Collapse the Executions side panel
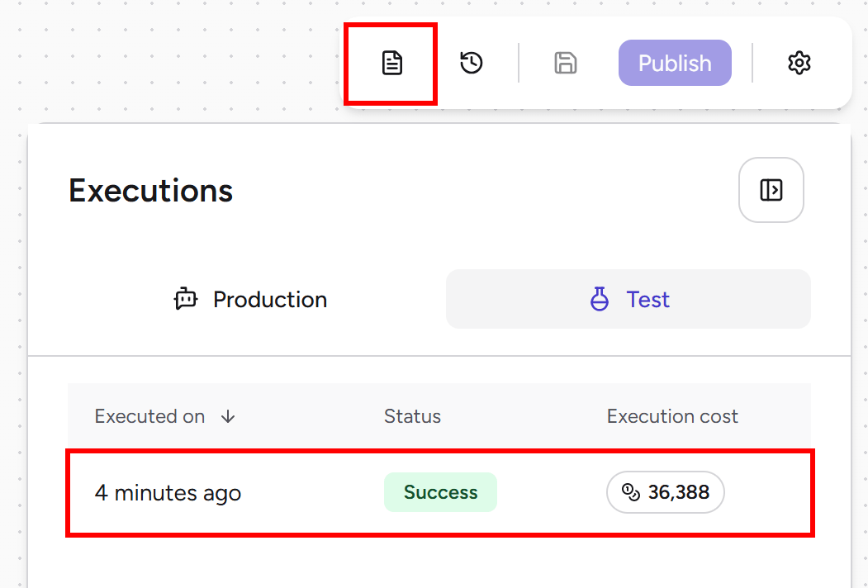The height and width of the screenshot is (588, 868). (x=771, y=190)
